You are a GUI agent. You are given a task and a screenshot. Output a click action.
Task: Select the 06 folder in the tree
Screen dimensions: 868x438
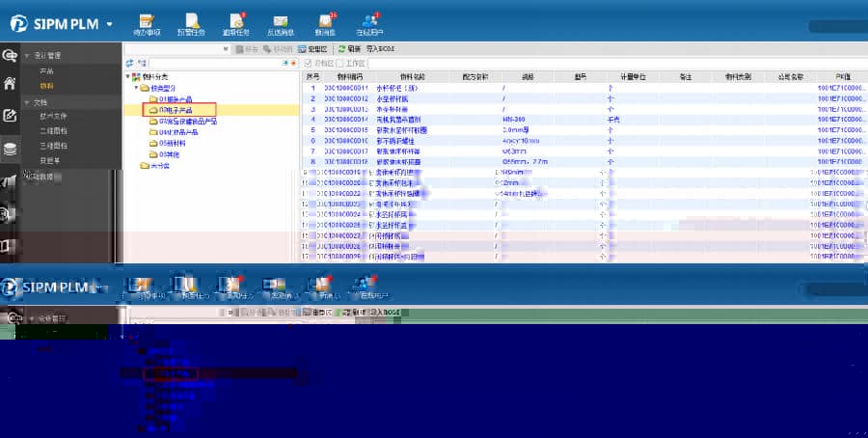[164, 154]
